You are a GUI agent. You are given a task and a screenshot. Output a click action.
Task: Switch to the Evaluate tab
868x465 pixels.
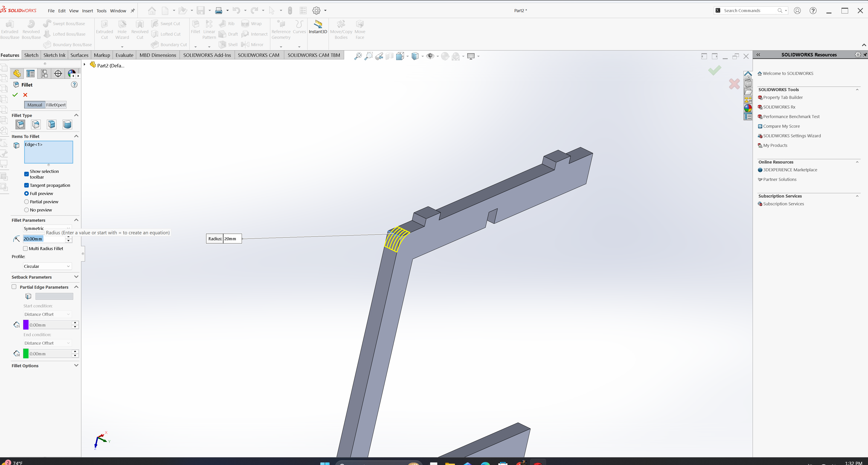coord(124,55)
